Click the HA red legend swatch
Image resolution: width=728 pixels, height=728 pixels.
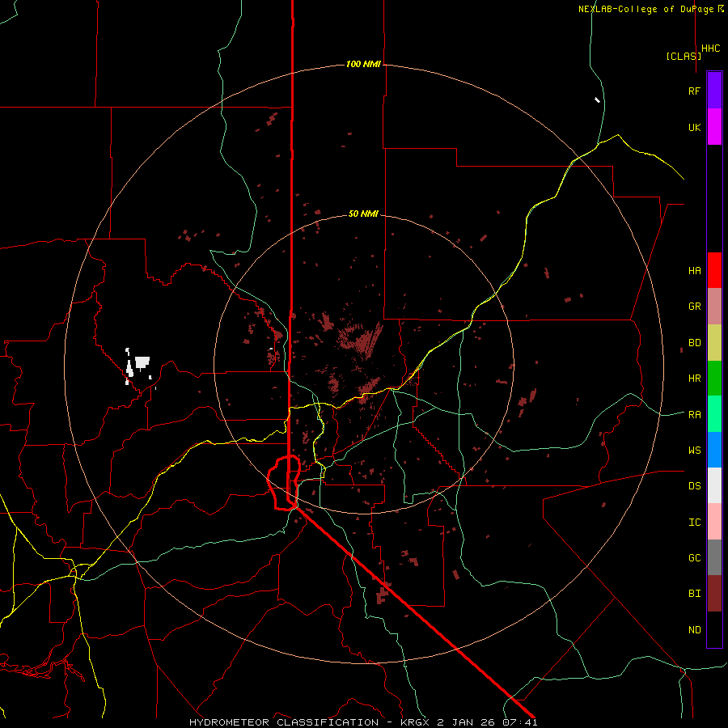pyautogui.click(x=714, y=270)
